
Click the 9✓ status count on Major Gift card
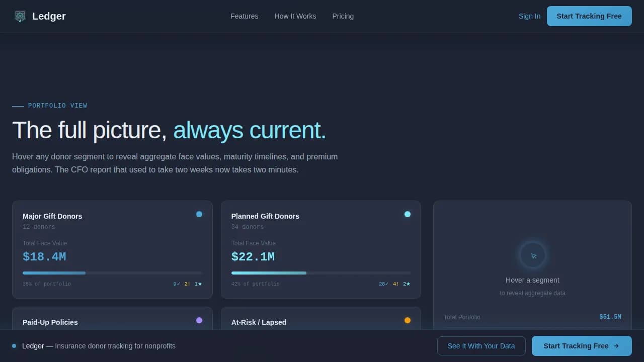(177, 284)
